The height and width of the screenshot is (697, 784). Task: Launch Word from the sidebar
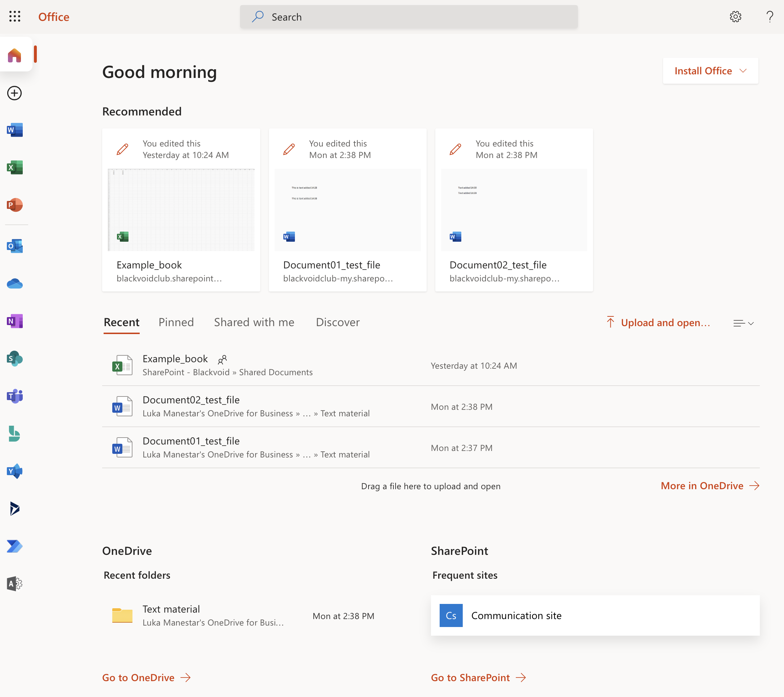coord(14,130)
